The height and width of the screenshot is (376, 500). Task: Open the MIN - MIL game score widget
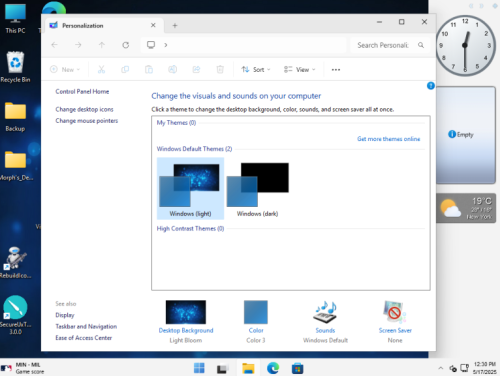(x=22, y=368)
